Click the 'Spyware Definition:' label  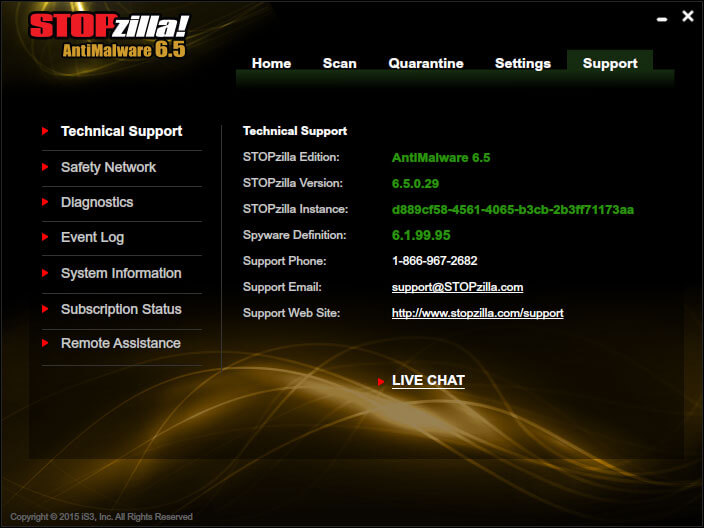tap(295, 235)
